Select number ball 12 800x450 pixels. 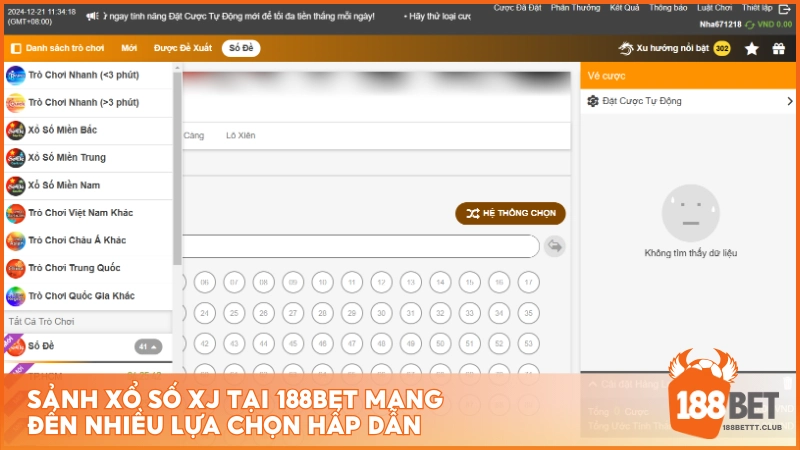(381, 282)
